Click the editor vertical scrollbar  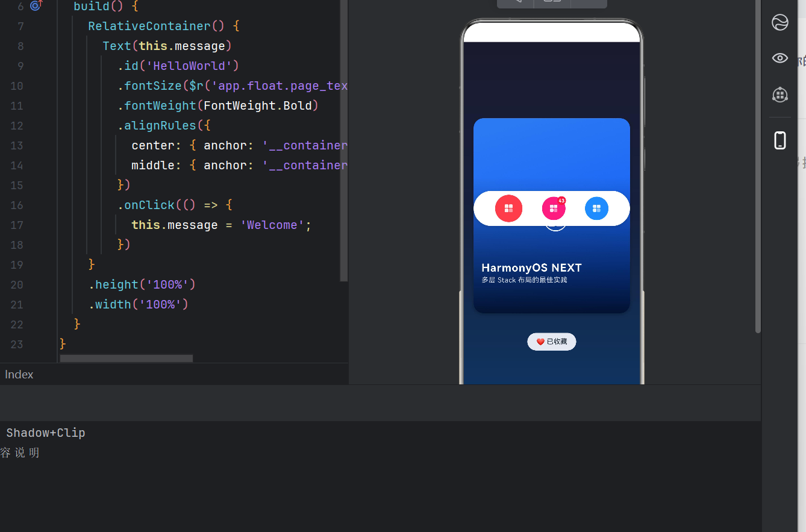click(x=344, y=140)
